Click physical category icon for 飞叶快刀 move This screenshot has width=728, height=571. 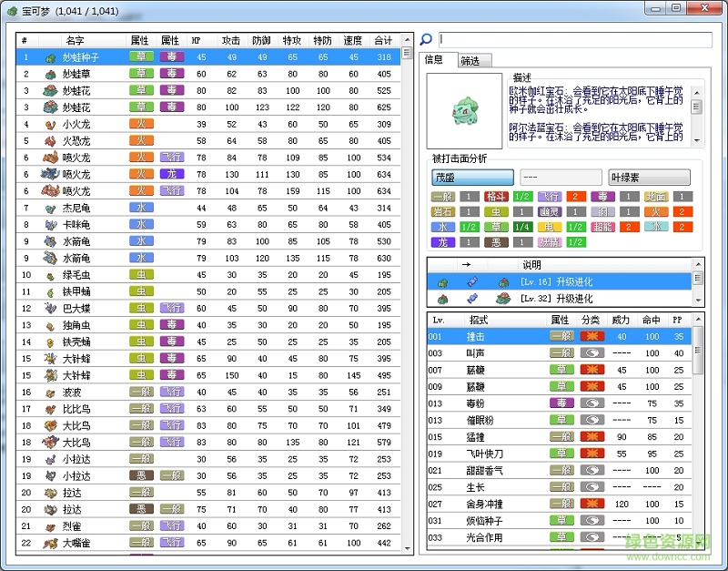[591, 453]
